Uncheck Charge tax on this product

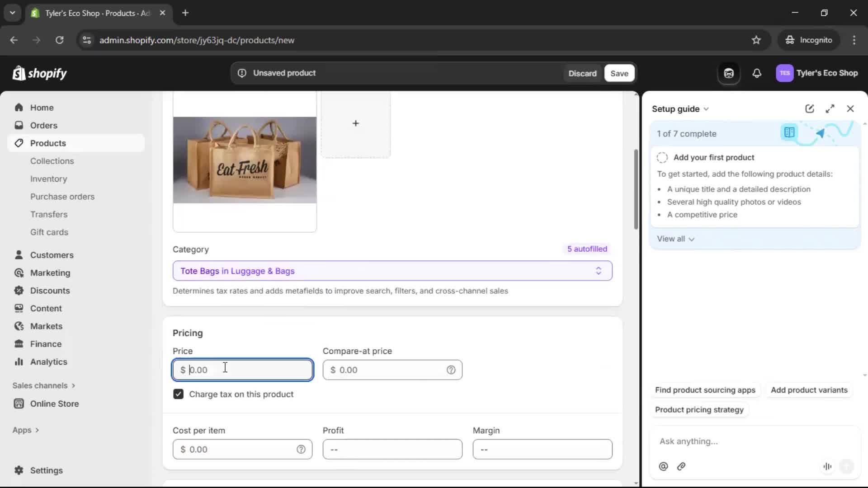(178, 394)
